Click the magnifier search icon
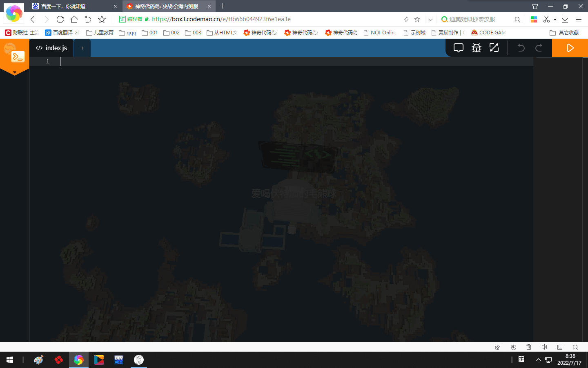588x368 pixels. click(517, 19)
